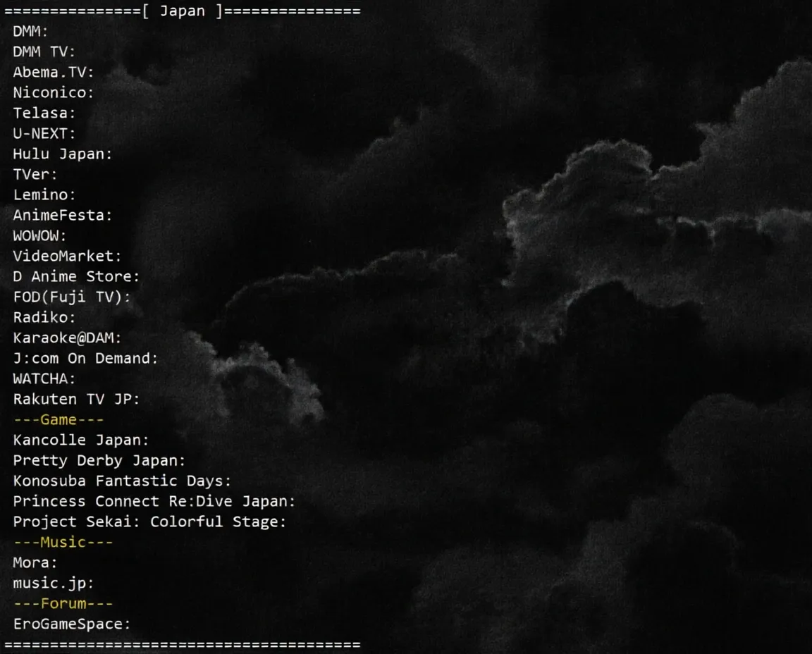Select the 'WOWOW:' line
Viewport: 812px width, 654px height.
pyautogui.click(x=40, y=235)
